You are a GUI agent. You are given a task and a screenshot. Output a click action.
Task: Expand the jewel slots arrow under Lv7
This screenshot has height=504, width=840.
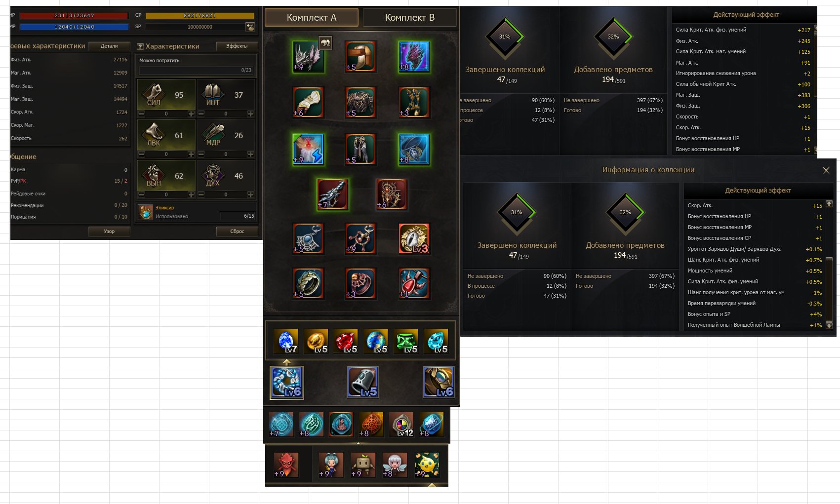point(286,362)
